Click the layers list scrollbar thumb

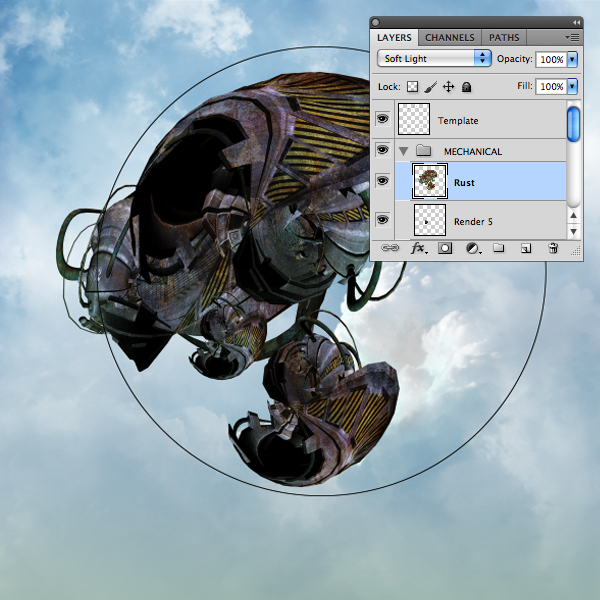[573, 124]
